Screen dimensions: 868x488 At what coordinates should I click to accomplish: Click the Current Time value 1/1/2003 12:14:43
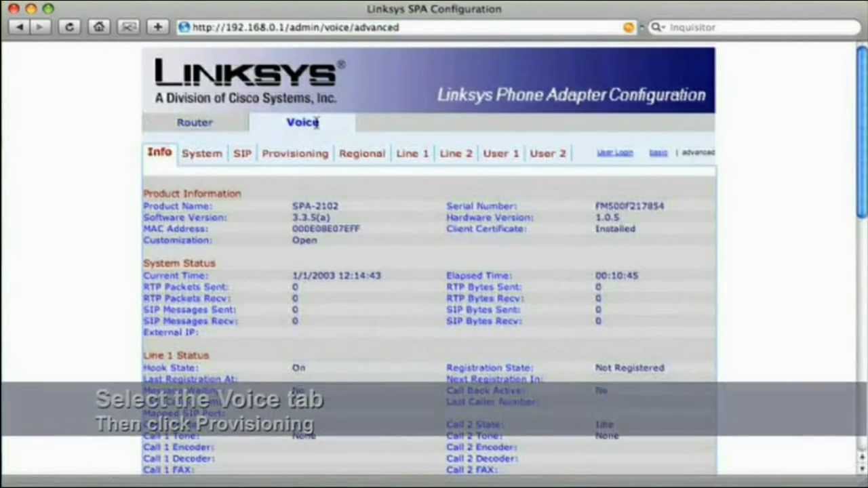point(336,276)
